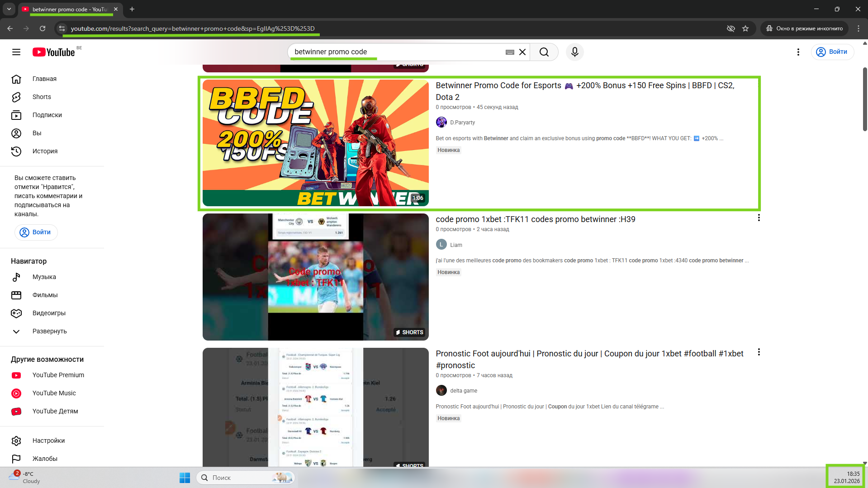The height and width of the screenshot is (488, 868).
Task: Open the incognito window indicator
Action: (804, 28)
